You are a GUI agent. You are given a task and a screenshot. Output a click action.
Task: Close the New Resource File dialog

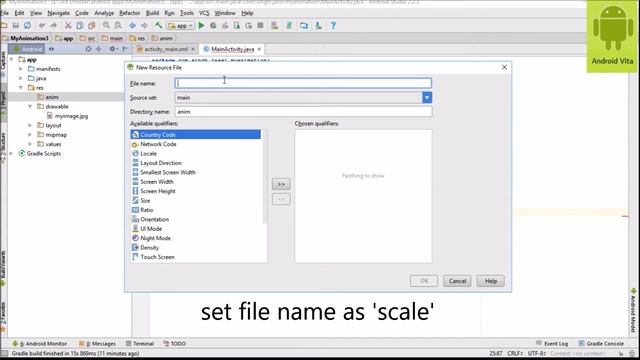point(504,67)
